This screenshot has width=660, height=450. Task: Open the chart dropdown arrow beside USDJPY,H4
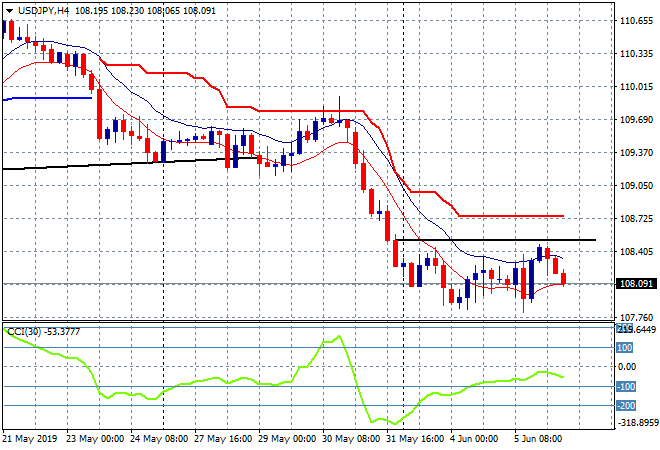tap(9, 11)
